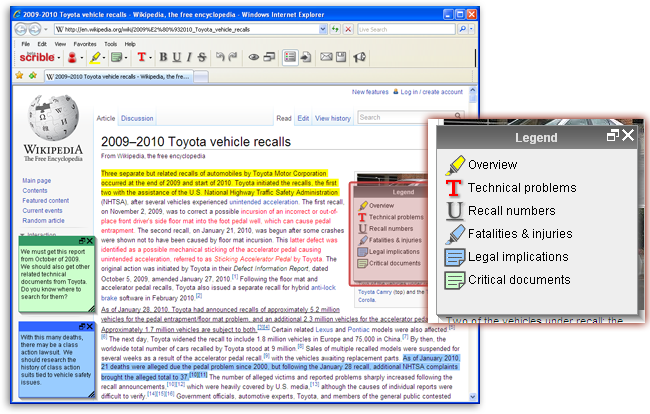Screen dimensions: 650x414
Task: Toggle bold formatting
Action: pos(163,57)
